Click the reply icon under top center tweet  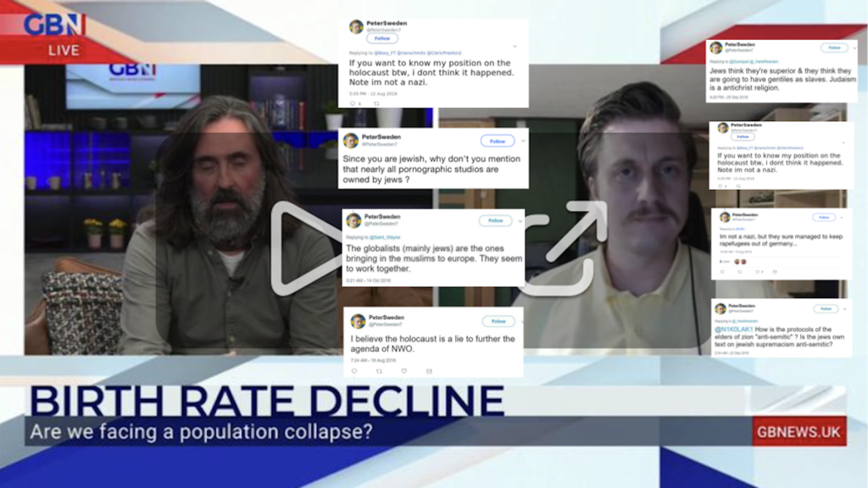[x=353, y=103]
